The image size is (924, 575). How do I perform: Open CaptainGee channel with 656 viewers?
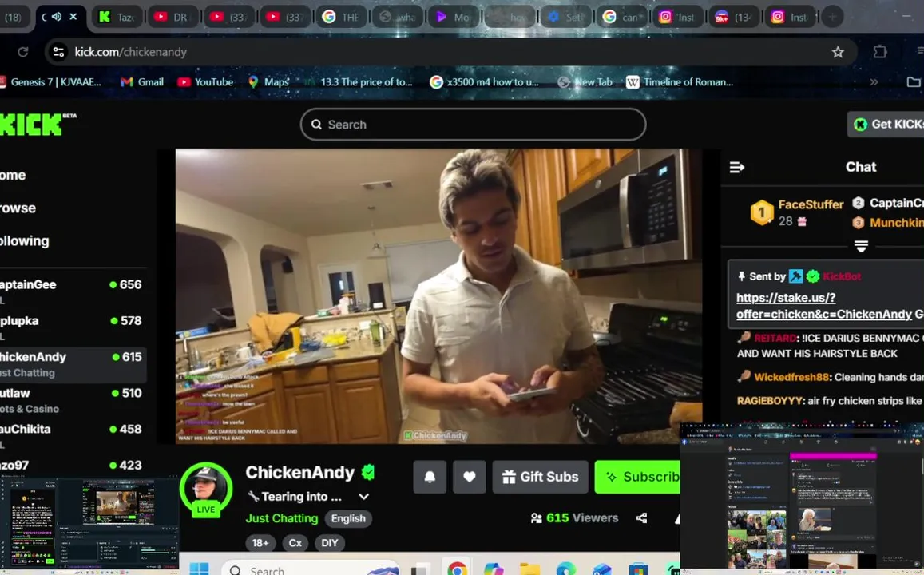72,291
